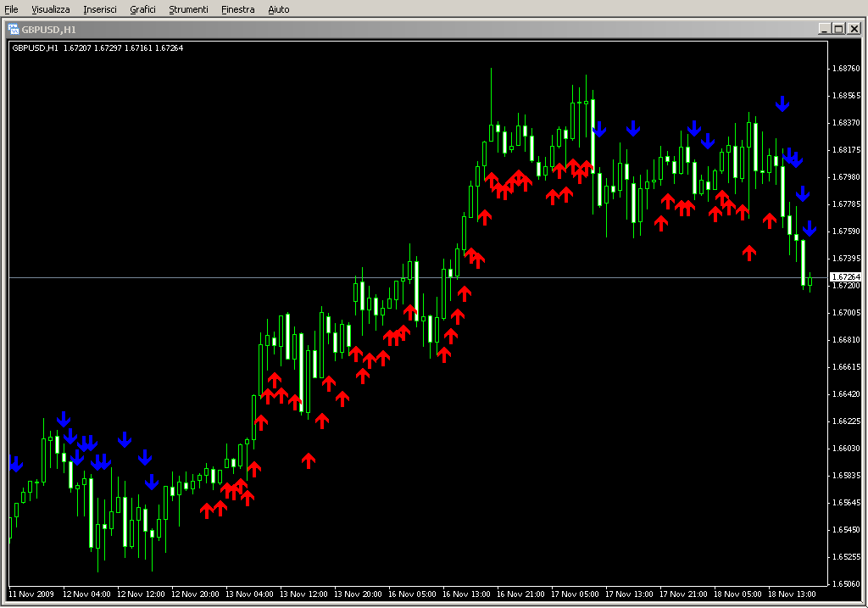
Task: Open the Visualizza menu
Action: coord(50,9)
